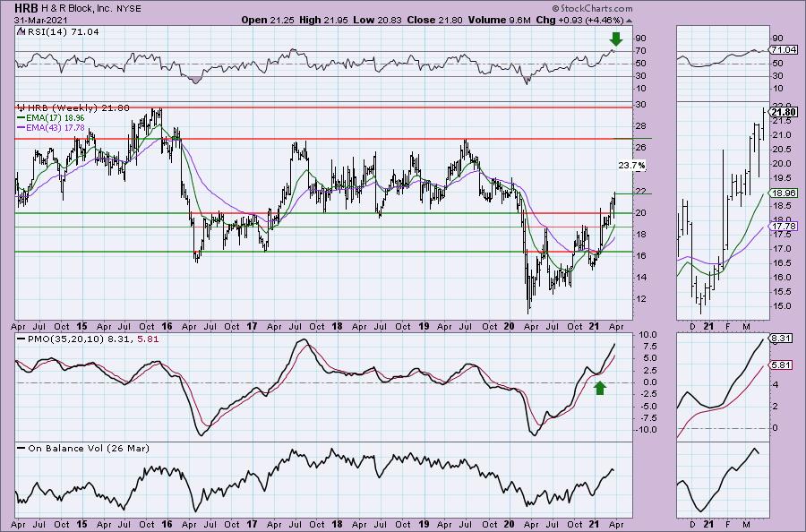Click the 21.80 price tag on the right panel
The height and width of the screenshot is (532, 806).
tap(785, 112)
